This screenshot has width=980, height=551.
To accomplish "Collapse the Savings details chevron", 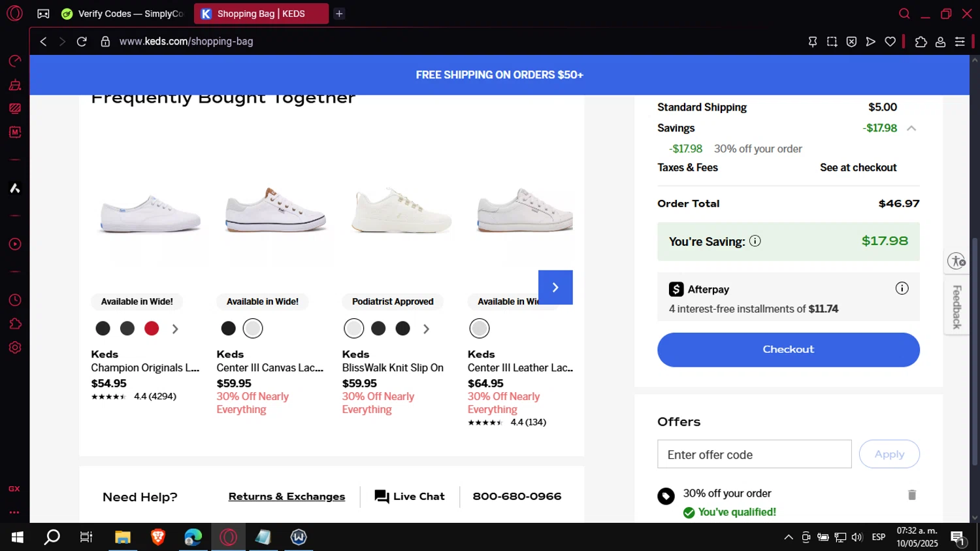I will 911,128.
